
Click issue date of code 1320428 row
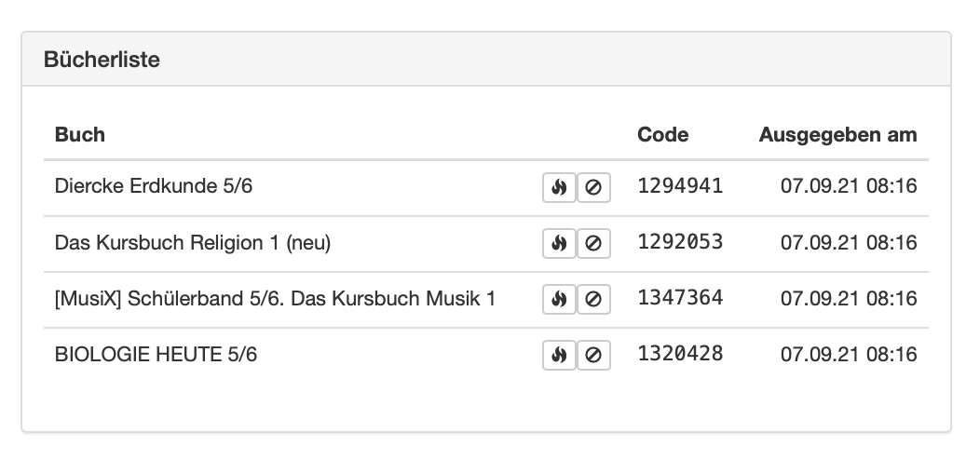849,354
